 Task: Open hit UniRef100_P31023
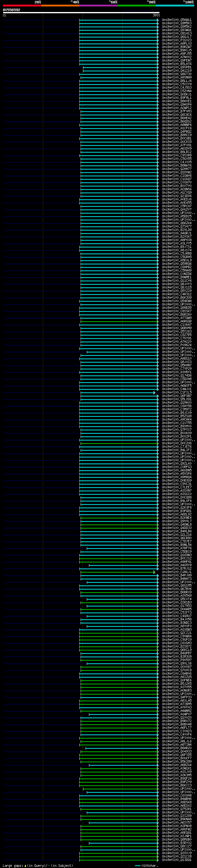point(177,40)
